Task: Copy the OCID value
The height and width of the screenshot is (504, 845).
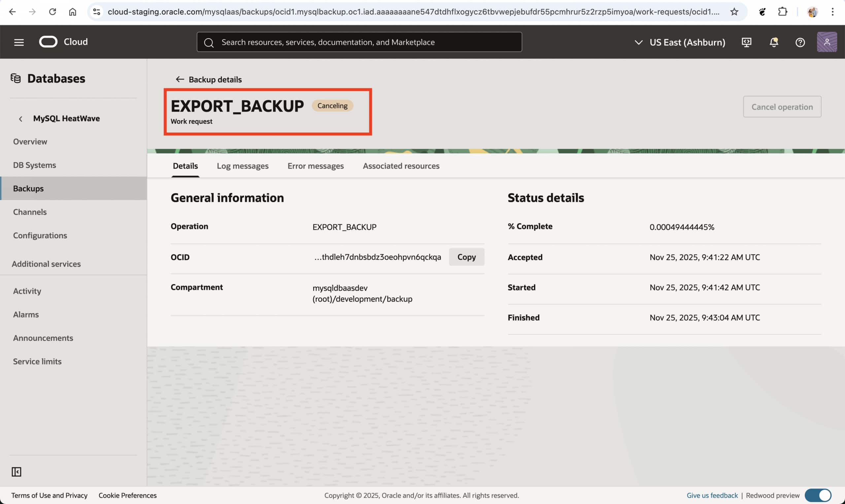Action: (466, 257)
